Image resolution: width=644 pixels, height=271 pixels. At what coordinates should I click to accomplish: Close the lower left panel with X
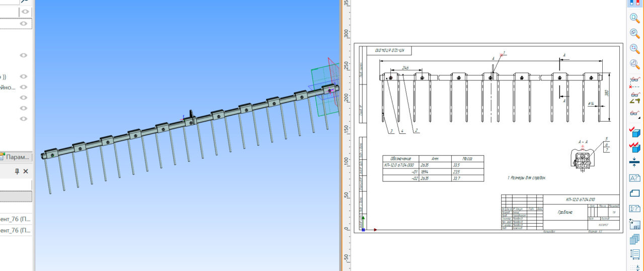[x=26, y=171]
